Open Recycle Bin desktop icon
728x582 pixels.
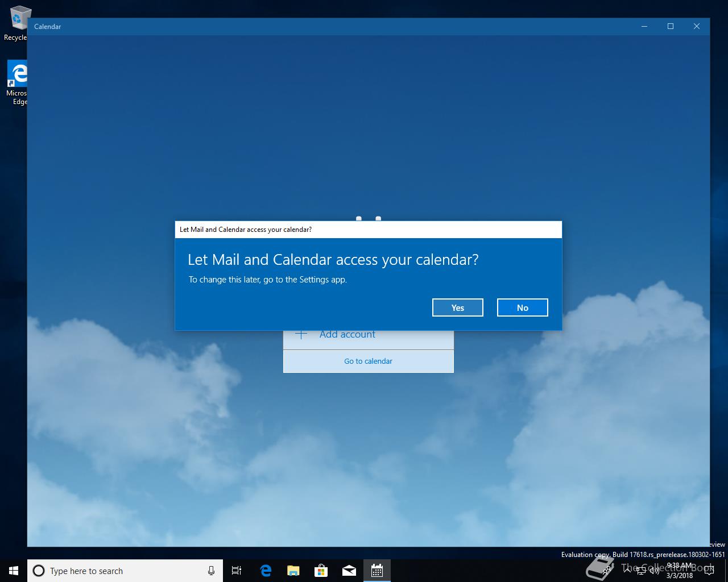pyautogui.click(x=17, y=23)
